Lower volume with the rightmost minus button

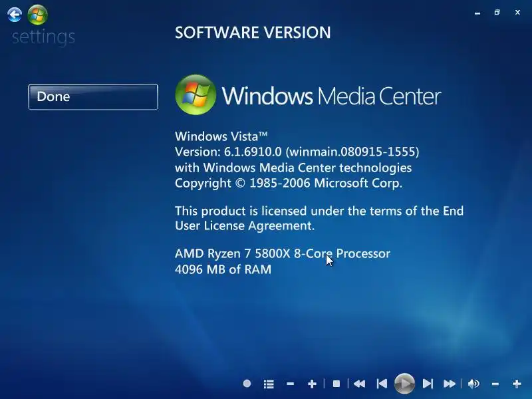click(x=495, y=384)
